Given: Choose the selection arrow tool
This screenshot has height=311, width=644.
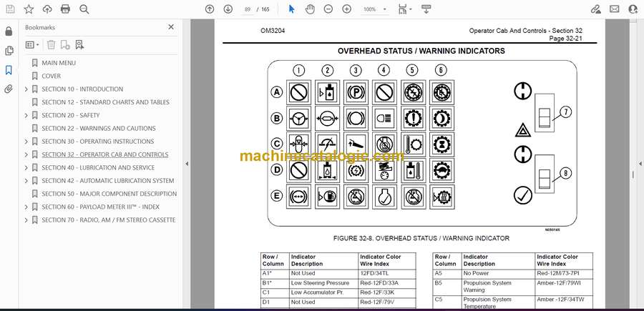Looking at the screenshot, I should coord(292,9).
